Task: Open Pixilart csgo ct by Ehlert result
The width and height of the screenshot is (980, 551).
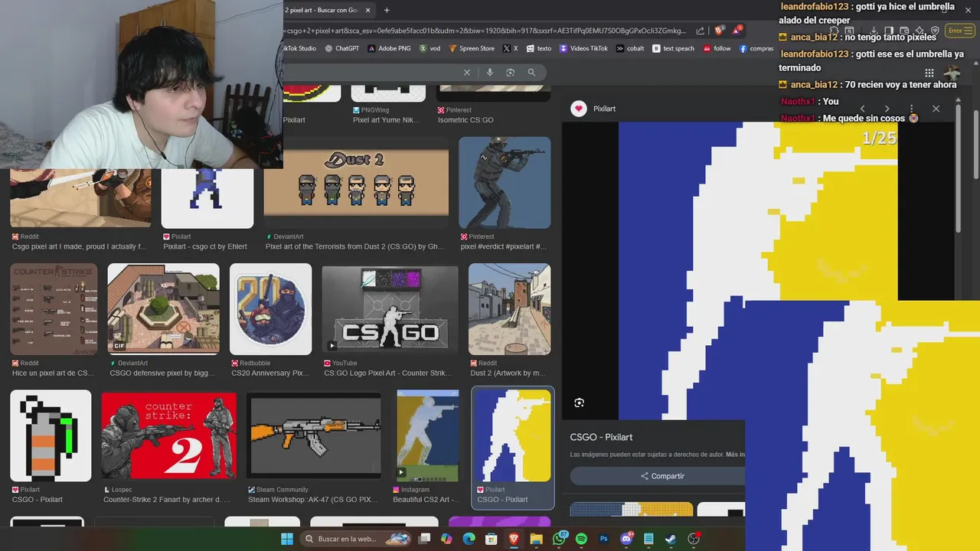Action: click(207, 198)
